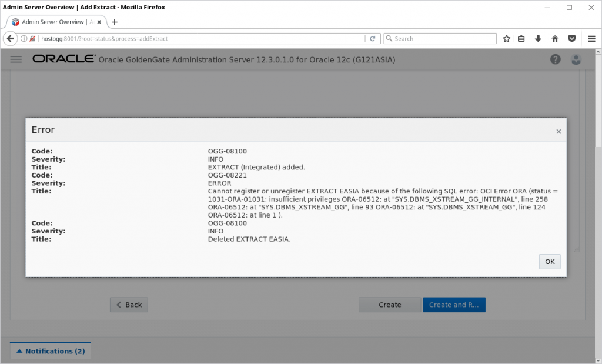The image size is (602, 364).
Task: Go to the Firefox home page
Action: [554, 38]
